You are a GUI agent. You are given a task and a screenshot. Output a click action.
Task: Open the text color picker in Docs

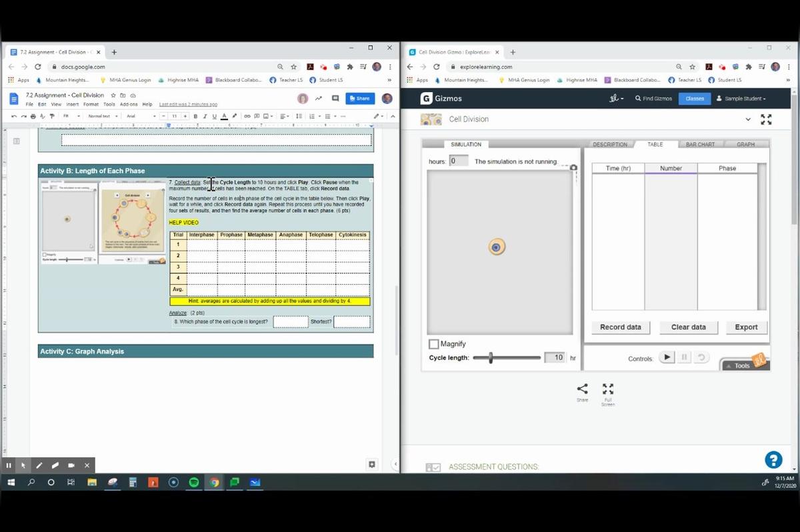click(x=225, y=115)
